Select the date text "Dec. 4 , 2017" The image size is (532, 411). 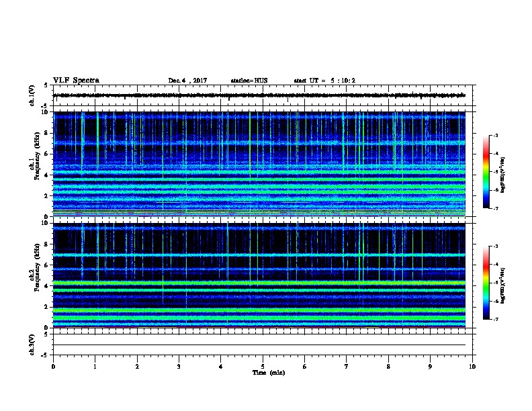(187, 81)
